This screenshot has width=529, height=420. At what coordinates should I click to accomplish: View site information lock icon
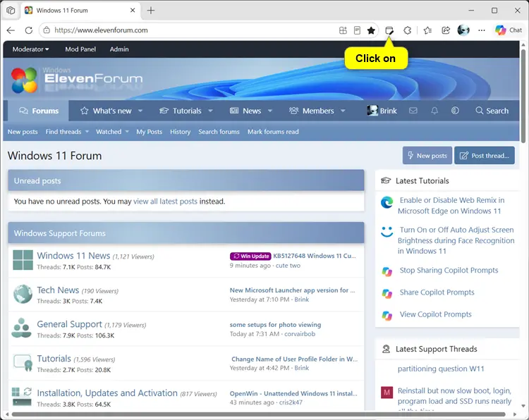(47, 30)
